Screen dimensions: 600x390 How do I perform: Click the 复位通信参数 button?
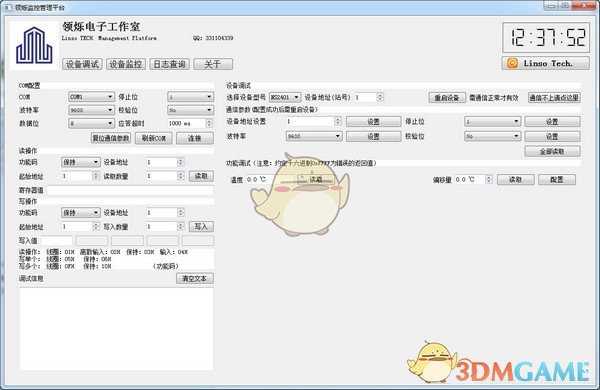[111, 138]
